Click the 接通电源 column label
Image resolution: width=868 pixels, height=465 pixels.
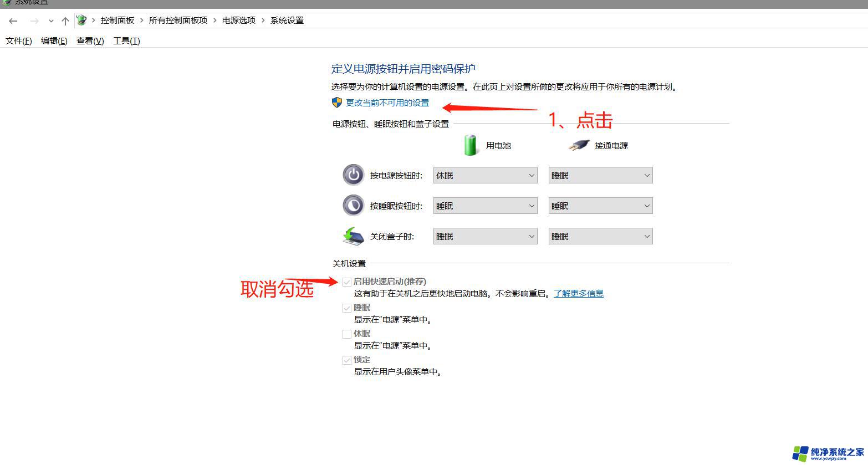click(x=611, y=146)
